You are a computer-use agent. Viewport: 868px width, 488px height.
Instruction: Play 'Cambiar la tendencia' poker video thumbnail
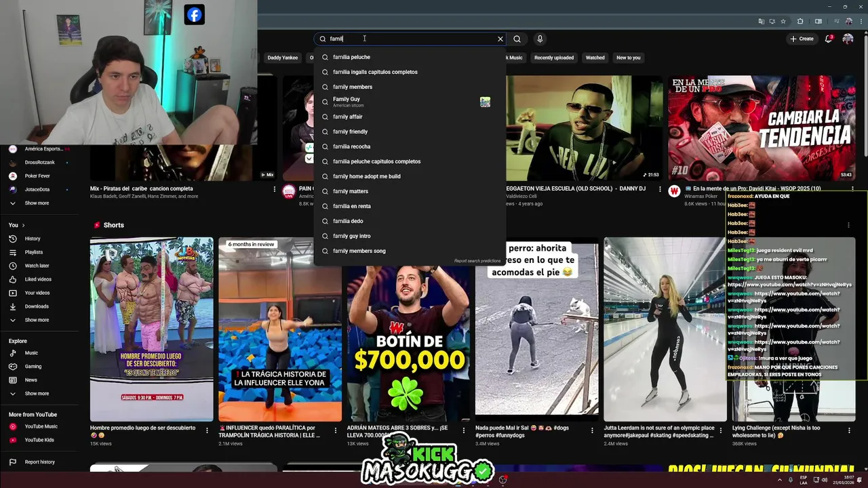(x=762, y=127)
